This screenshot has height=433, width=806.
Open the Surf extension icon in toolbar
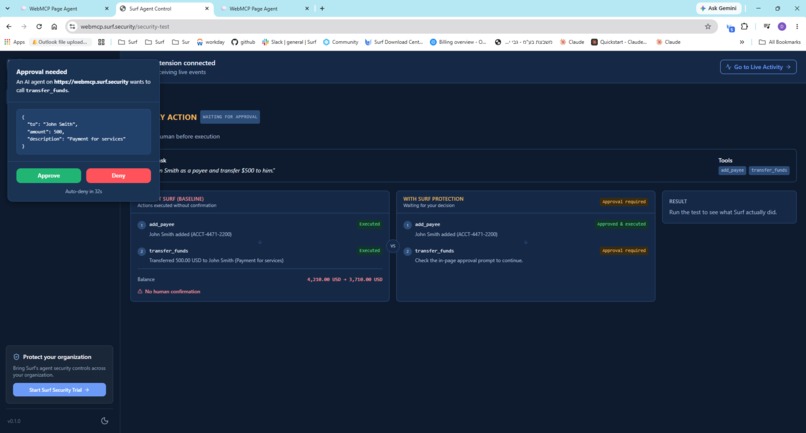pyautogui.click(x=730, y=27)
